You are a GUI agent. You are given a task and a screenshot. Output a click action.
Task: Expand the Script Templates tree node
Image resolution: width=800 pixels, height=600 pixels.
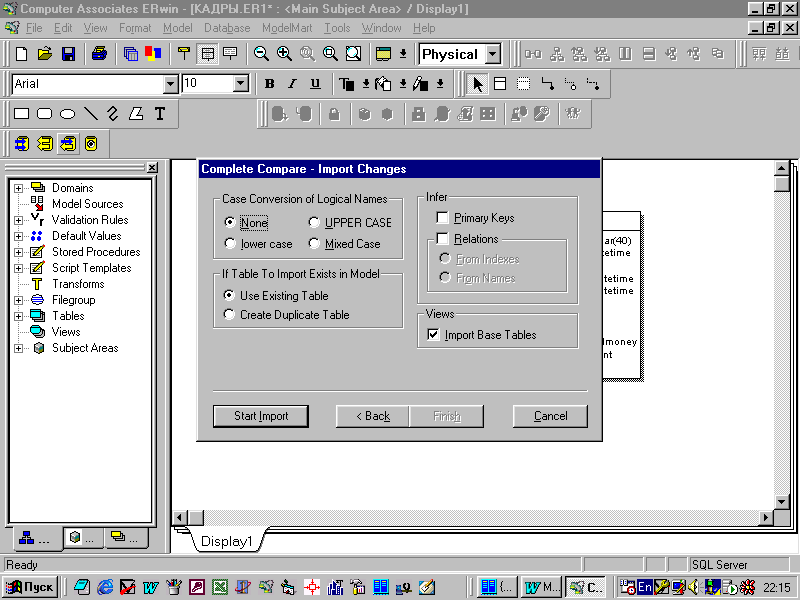click(x=18, y=268)
